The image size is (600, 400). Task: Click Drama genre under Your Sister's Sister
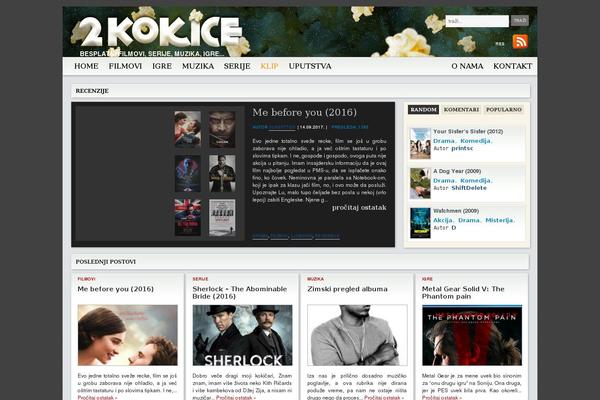coord(444,141)
